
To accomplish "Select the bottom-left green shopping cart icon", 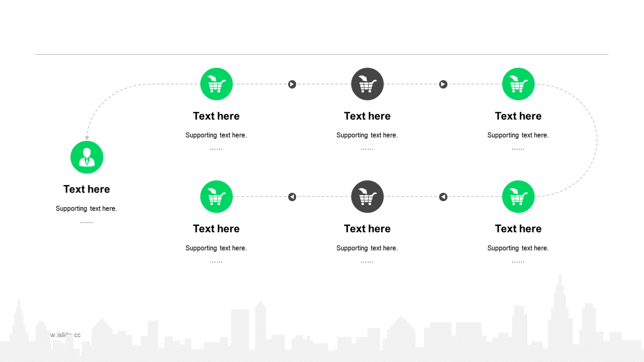I will (216, 197).
